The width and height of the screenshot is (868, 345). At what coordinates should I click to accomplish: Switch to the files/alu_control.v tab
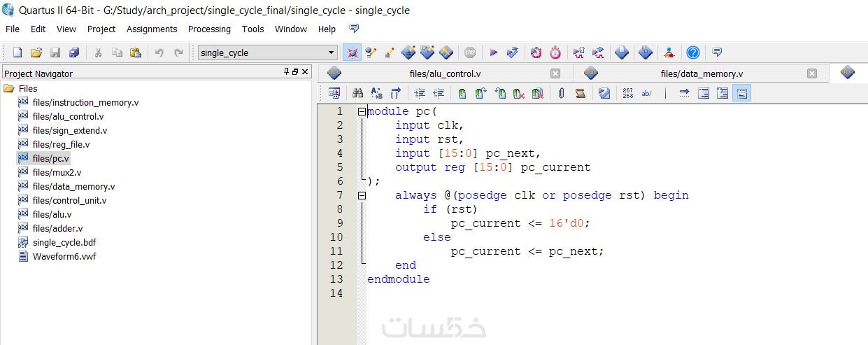445,73
